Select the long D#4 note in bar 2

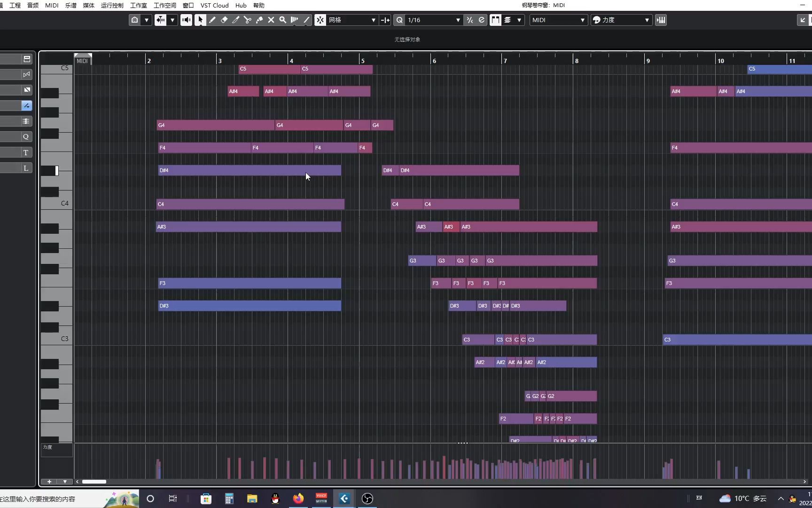(250, 170)
